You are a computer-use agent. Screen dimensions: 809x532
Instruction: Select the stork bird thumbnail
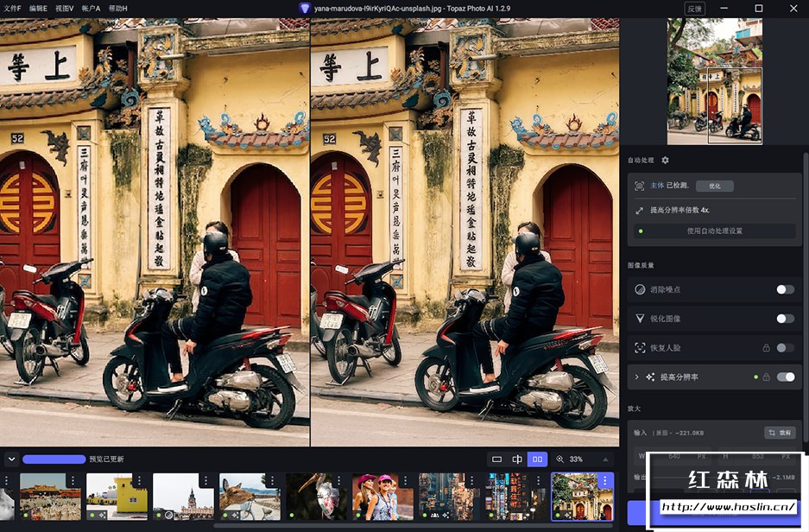tap(316, 497)
